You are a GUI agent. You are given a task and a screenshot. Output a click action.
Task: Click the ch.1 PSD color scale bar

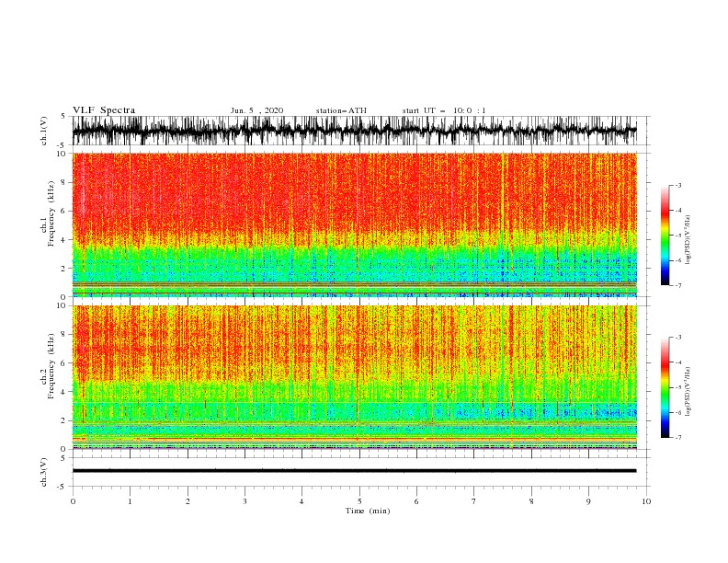coord(665,235)
